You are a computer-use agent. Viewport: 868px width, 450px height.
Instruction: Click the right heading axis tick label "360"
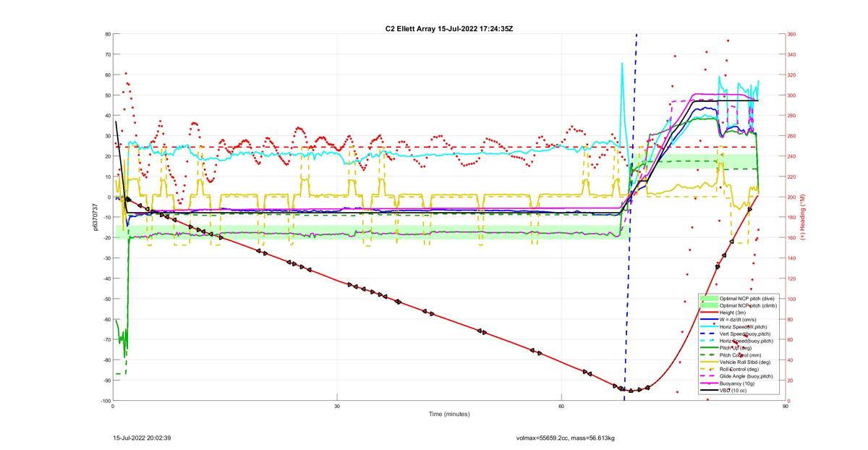(x=793, y=34)
